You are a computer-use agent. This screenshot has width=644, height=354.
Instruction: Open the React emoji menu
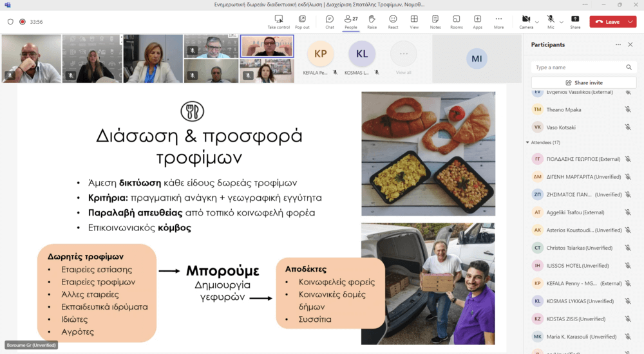(x=393, y=22)
